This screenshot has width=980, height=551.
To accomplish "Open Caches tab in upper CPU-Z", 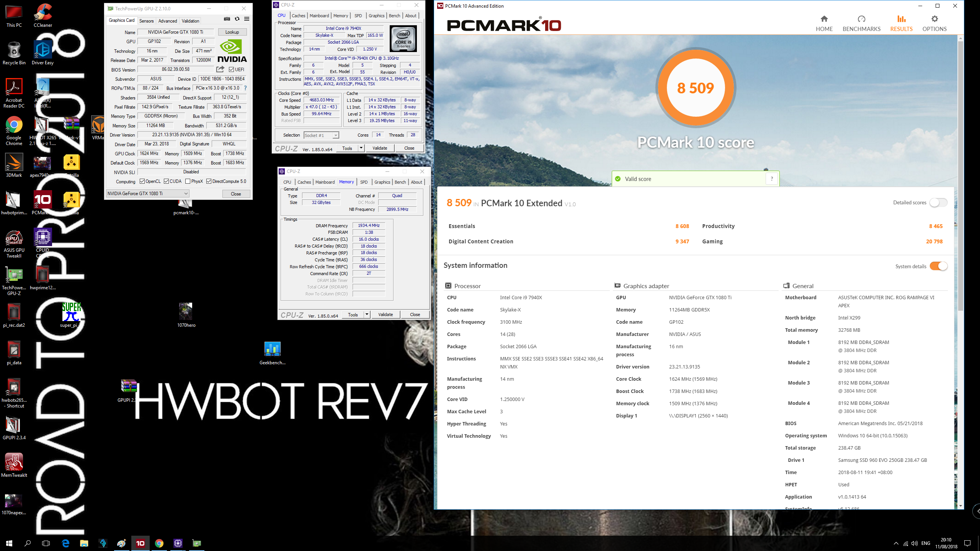I will pyautogui.click(x=298, y=16).
